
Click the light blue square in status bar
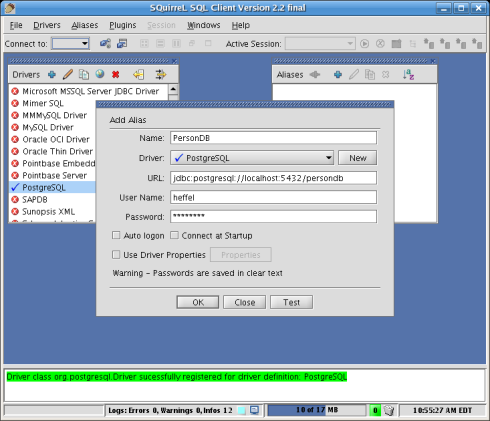[241, 410]
